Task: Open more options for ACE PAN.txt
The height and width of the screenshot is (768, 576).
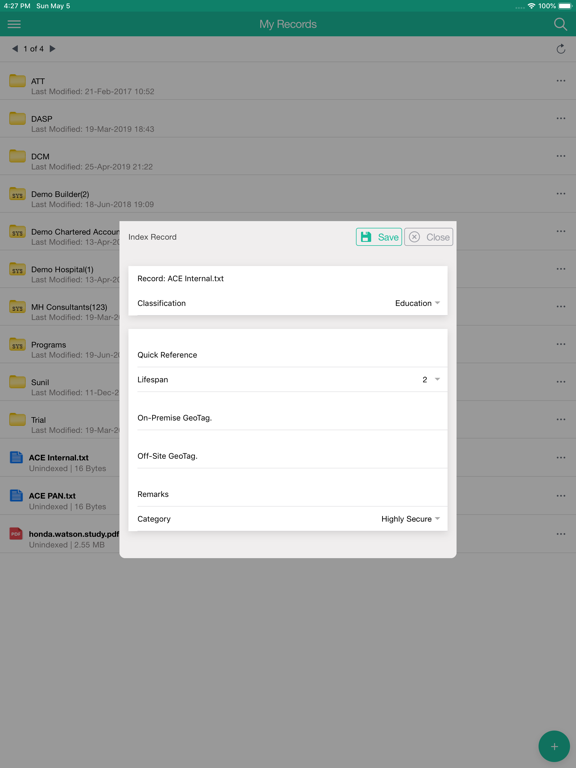Action: click(x=561, y=496)
